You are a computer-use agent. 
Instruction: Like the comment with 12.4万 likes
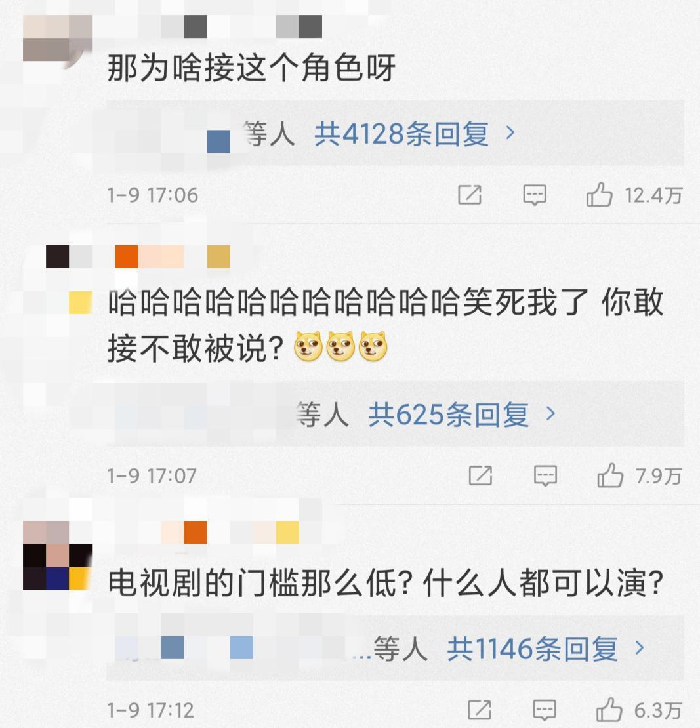click(x=599, y=195)
